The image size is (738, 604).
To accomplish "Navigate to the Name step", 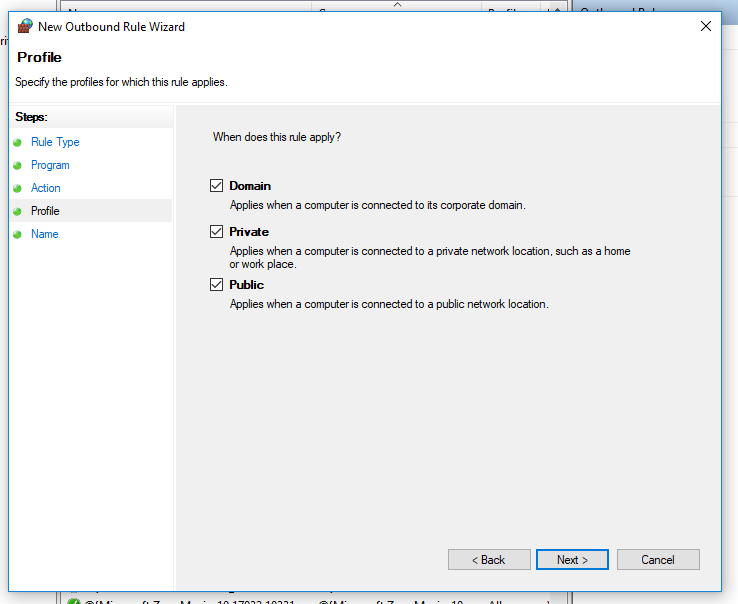I will [x=45, y=234].
